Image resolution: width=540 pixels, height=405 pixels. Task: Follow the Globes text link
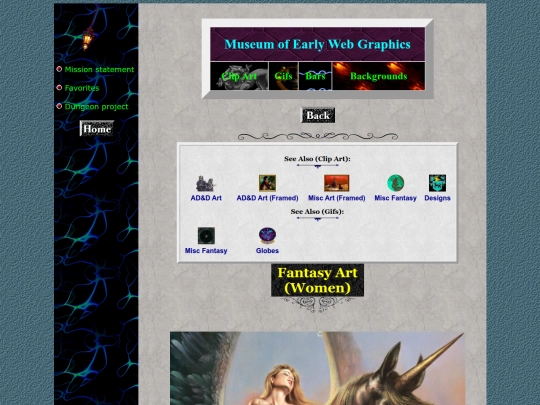(x=267, y=251)
